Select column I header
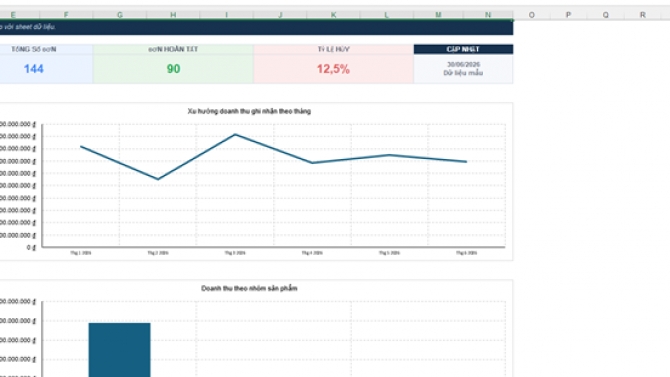 pos(226,15)
